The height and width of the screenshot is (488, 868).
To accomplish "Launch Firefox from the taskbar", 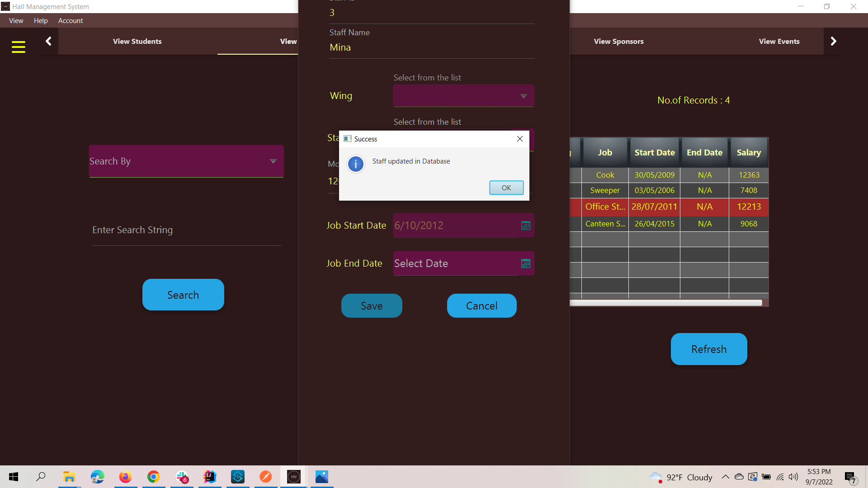I will [125, 477].
